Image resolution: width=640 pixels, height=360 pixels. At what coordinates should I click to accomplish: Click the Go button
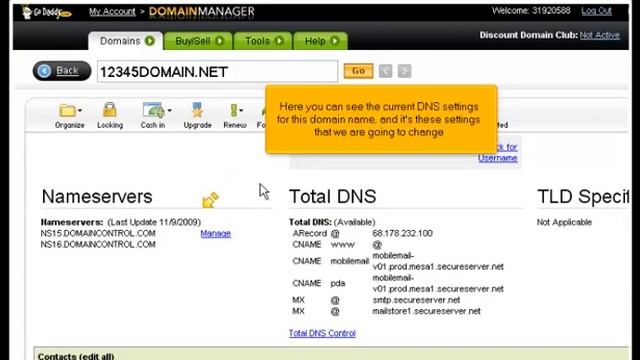coord(358,71)
